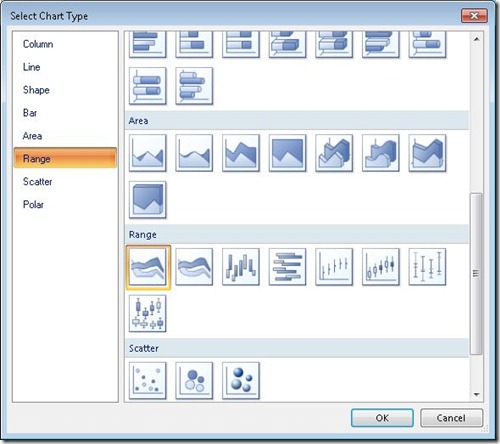Screen dimensions: 500x444
Task: Choose the Smooth Range chart icon
Action: (194, 267)
